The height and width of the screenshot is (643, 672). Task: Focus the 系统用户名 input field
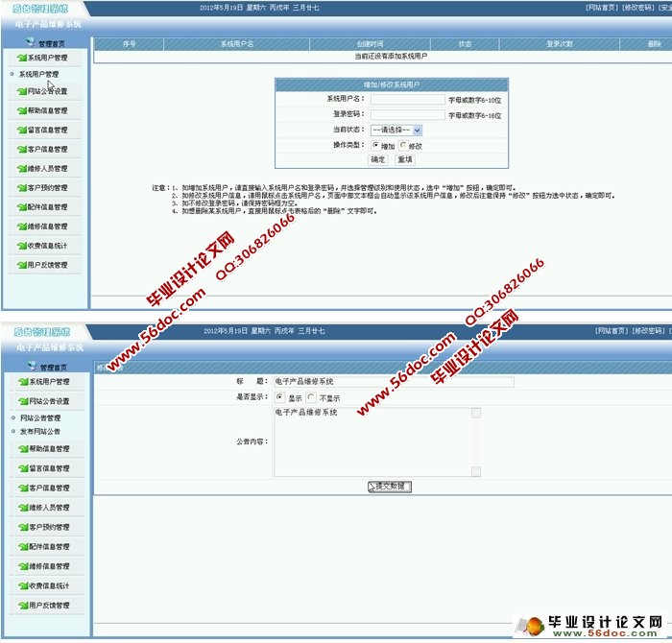coord(408,100)
